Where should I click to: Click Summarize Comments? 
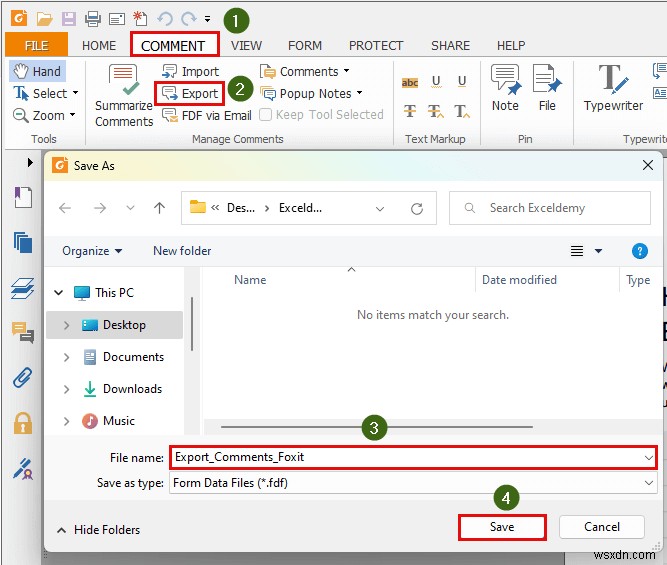pos(123,96)
